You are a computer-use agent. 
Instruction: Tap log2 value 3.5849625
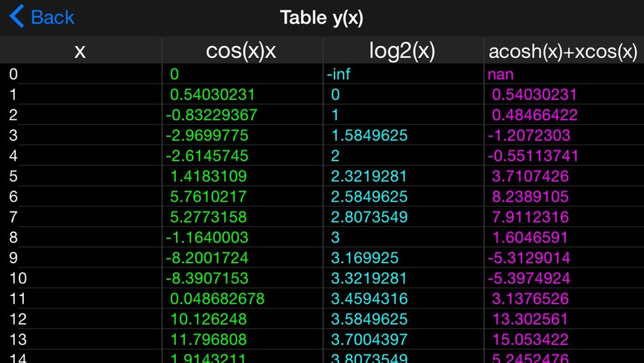[369, 319]
